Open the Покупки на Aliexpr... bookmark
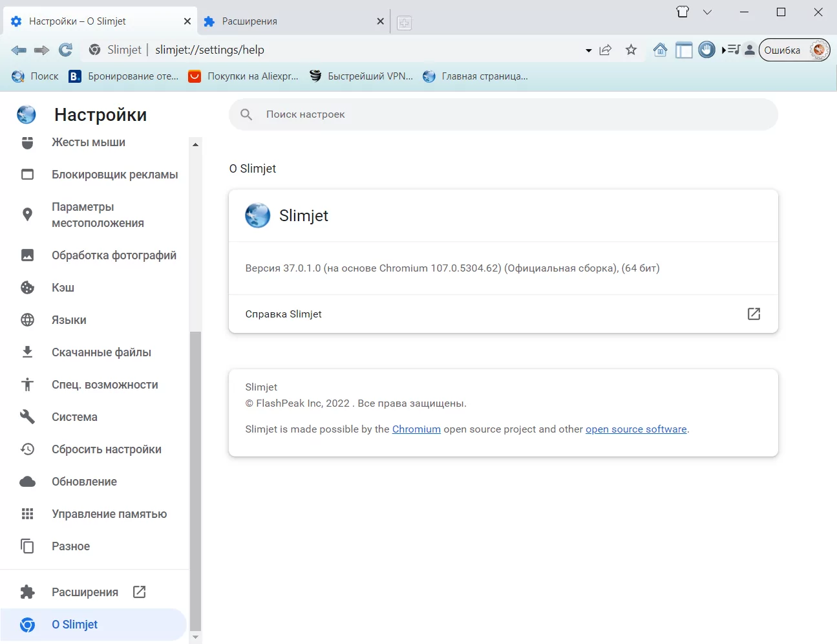Viewport: 837px width, 644px height. tap(243, 76)
